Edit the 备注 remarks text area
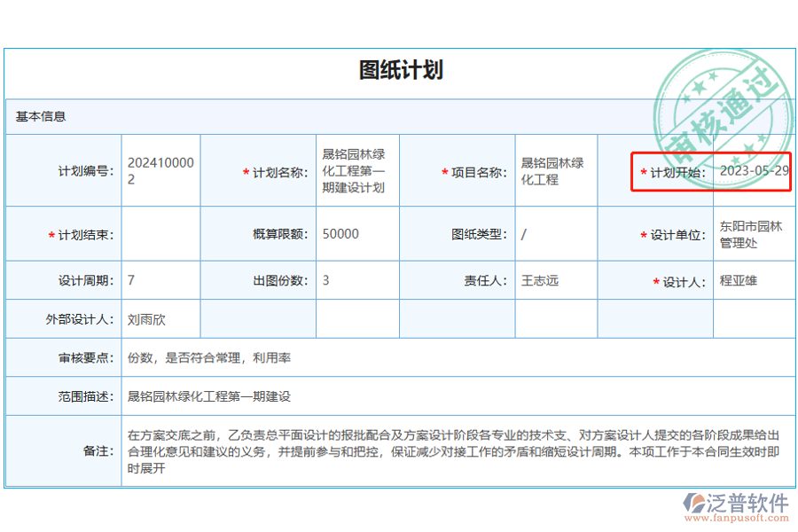This screenshot has width=798, height=532. pyautogui.click(x=443, y=450)
